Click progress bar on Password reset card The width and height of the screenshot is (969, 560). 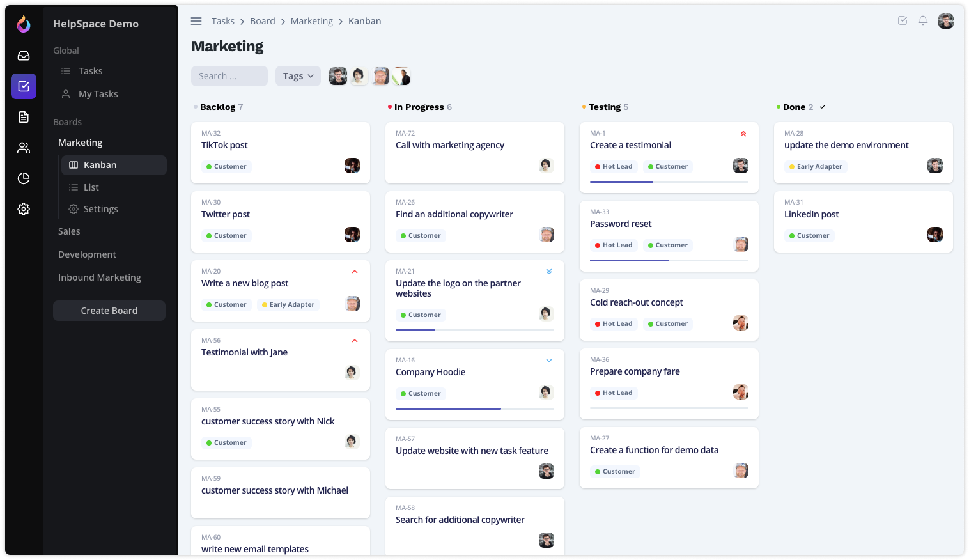click(x=669, y=260)
